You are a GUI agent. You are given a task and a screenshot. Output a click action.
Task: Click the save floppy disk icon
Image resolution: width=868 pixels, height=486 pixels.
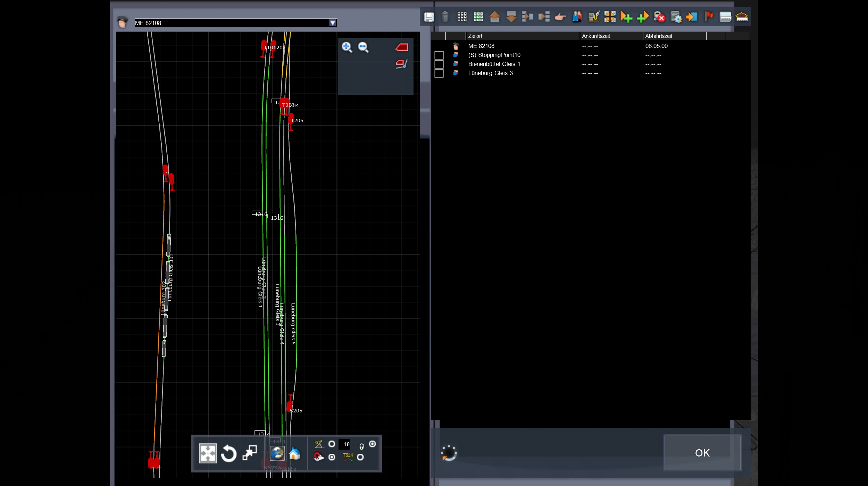point(429,17)
